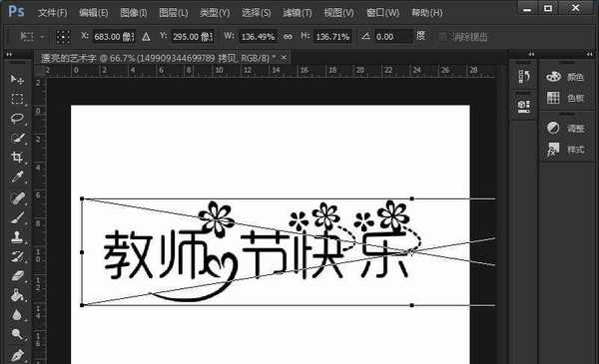Screen dimensions: 599x364
Task: Select the Pen tool
Action: [17, 355]
